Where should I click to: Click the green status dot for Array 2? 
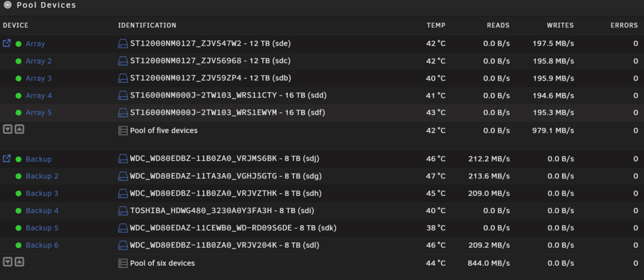coord(19,61)
